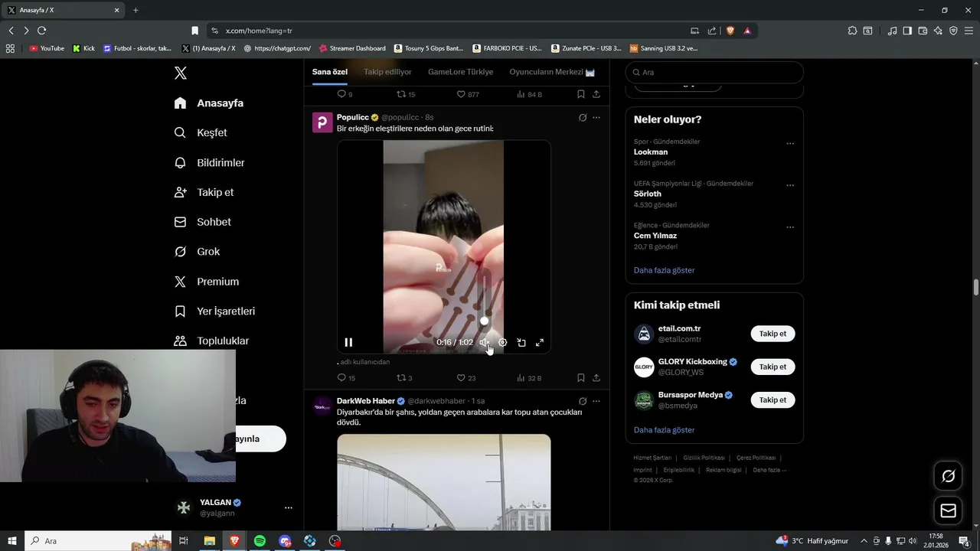Toggle Brave sidebar panel icon

(x=907, y=31)
